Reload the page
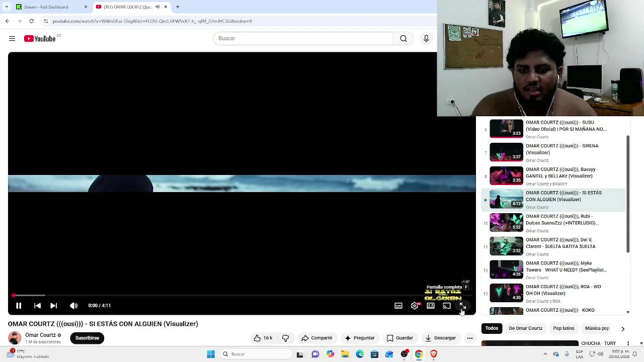644x362 pixels. [31, 21]
